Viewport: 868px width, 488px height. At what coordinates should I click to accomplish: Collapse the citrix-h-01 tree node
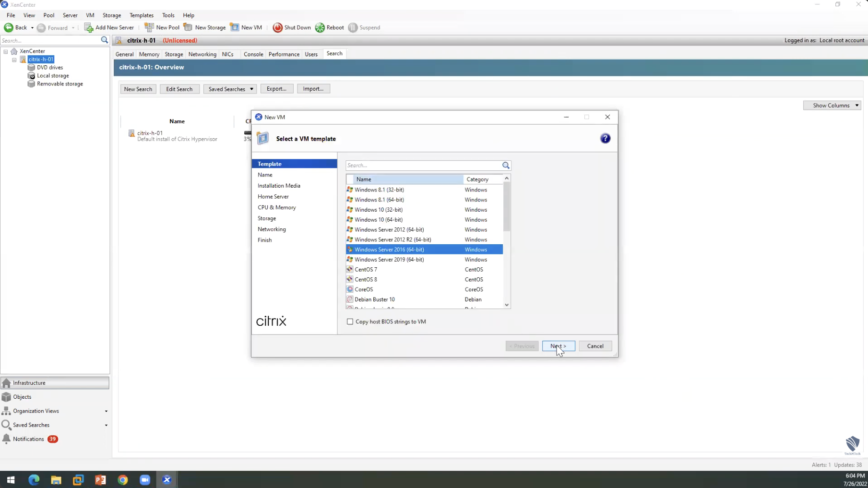pos(14,60)
